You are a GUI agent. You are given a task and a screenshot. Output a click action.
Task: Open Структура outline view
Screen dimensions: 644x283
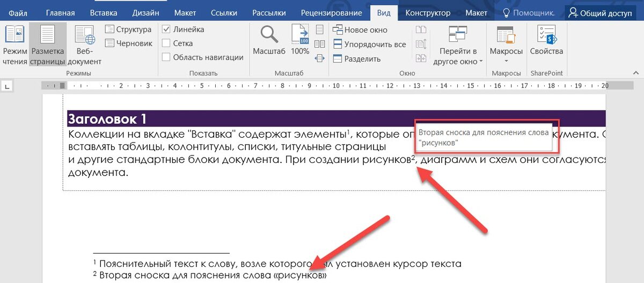pos(128,29)
